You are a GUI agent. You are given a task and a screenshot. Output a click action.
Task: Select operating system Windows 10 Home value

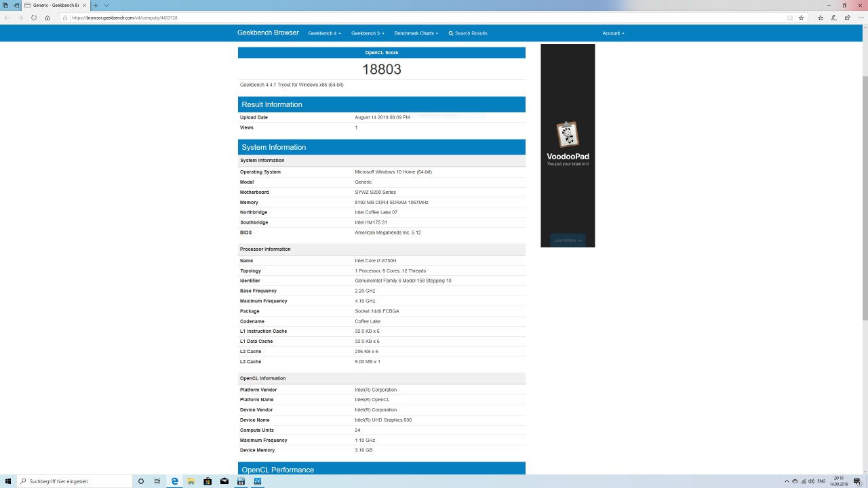[x=393, y=172]
